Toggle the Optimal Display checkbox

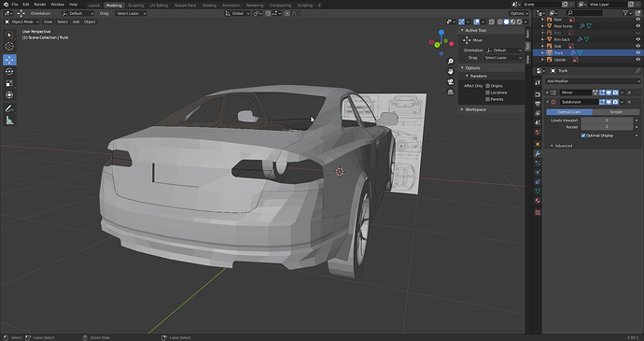point(583,135)
